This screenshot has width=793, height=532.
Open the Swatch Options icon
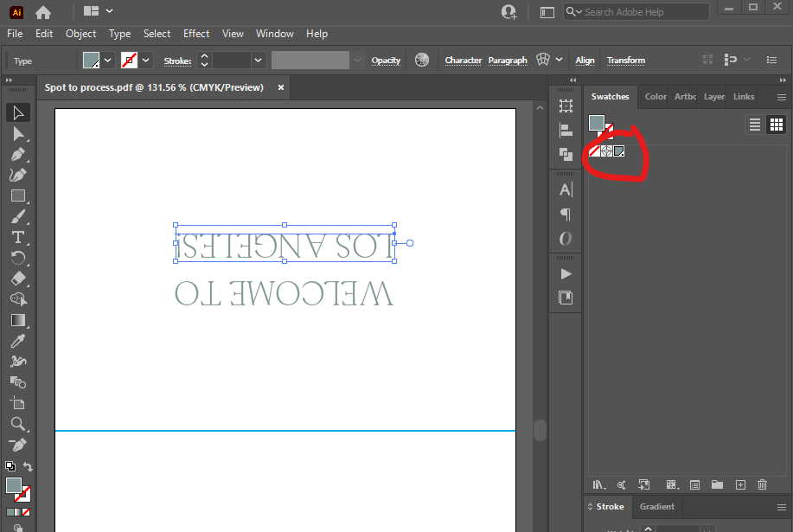tap(695, 485)
